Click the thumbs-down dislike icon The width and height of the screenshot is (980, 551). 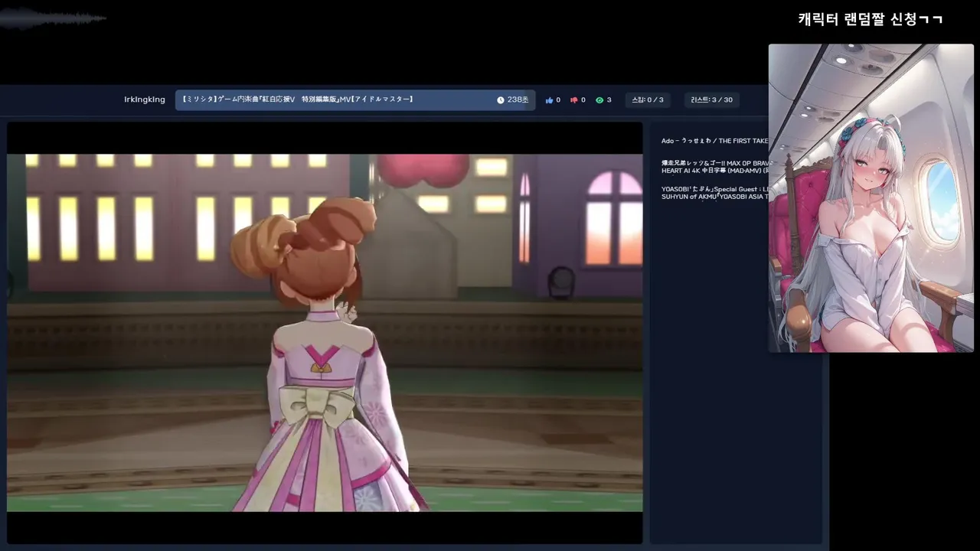tap(573, 100)
